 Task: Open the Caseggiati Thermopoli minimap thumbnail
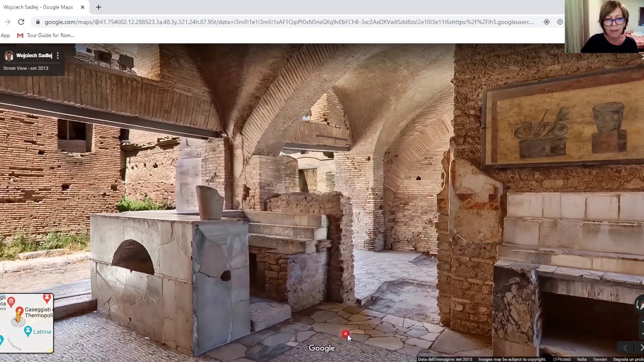[x=27, y=323]
